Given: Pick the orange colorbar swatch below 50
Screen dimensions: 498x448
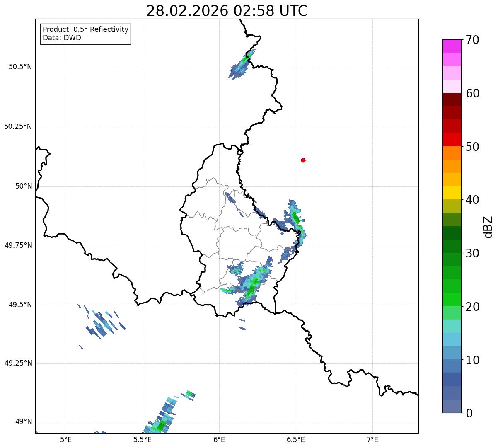Looking at the screenshot, I should pos(452,153).
